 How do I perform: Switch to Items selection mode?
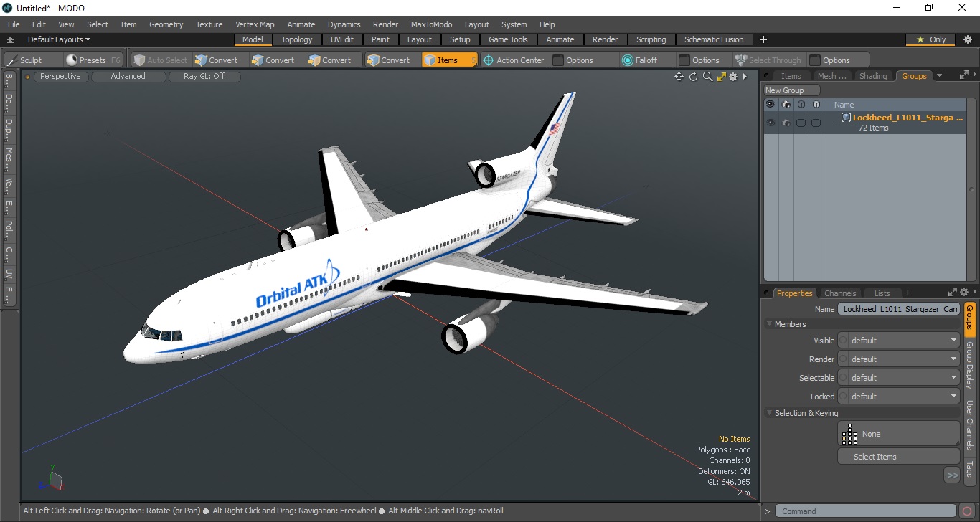(x=448, y=60)
